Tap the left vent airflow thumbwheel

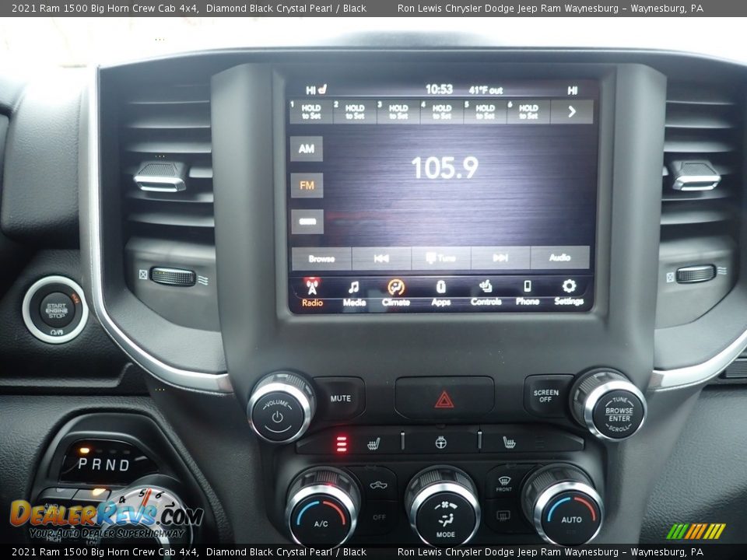[x=173, y=277]
